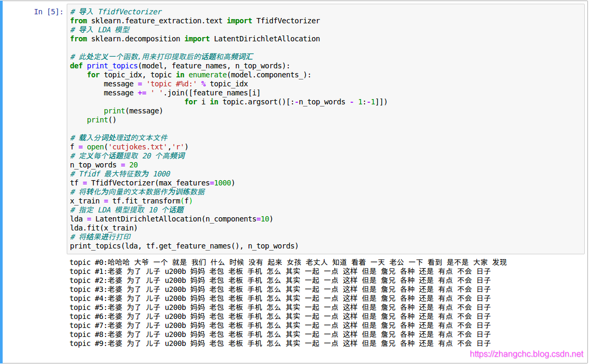Click the 'cutjokes.txt' file name string
This screenshot has width=589, height=364.
point(138,147)
